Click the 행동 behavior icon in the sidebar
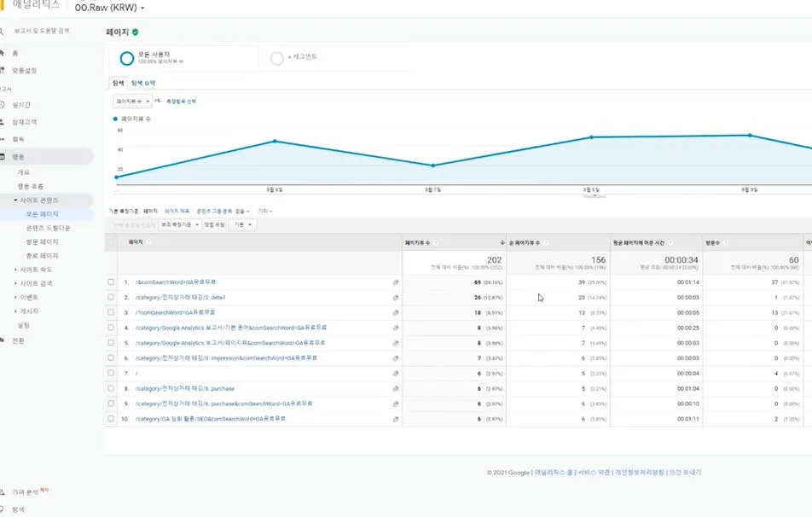Viewport: 812px width, 517px height. tap(2, 156)
